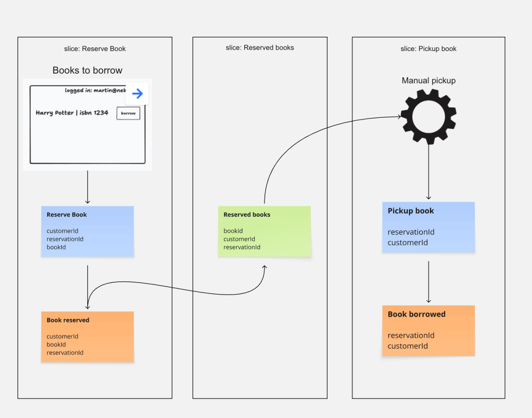The image size is (532, 418).
Task: Select the orange "Book borrowed" event note
Action: pos(428,331)
